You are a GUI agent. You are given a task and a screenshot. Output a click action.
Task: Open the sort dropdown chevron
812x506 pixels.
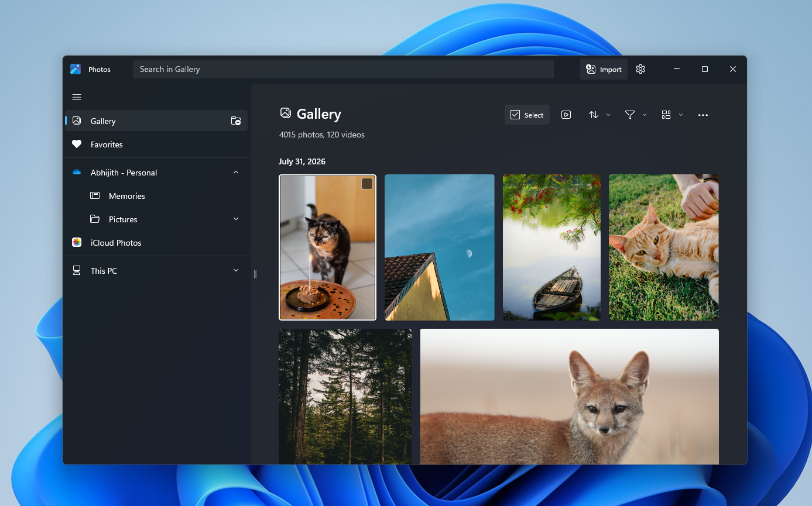[608, 115]
